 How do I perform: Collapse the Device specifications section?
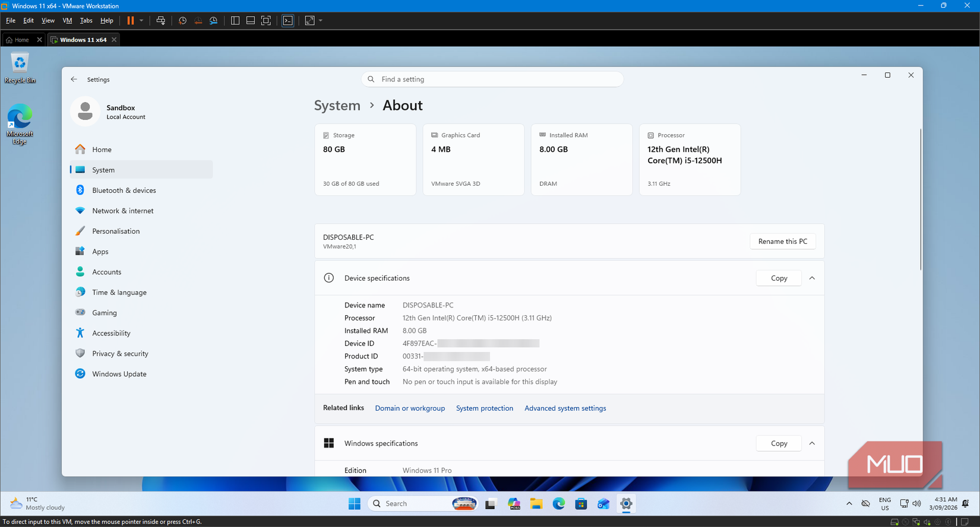coord(812,278)
